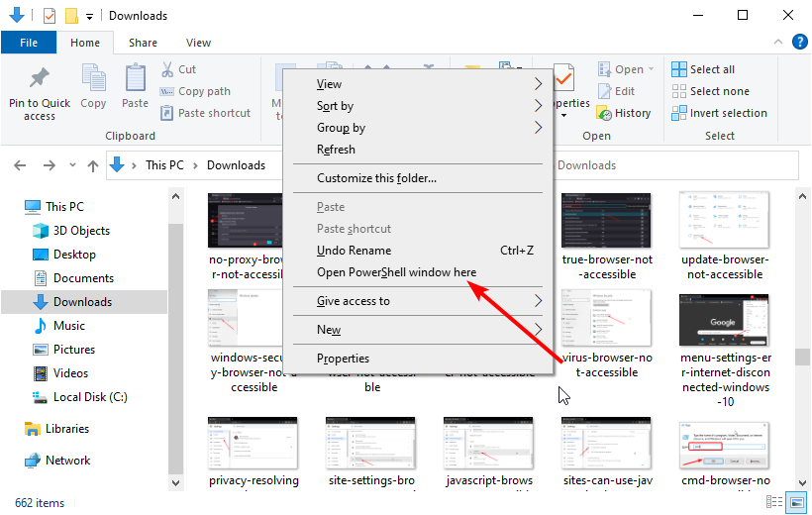Go up one folder level arrow

(93, 165)
